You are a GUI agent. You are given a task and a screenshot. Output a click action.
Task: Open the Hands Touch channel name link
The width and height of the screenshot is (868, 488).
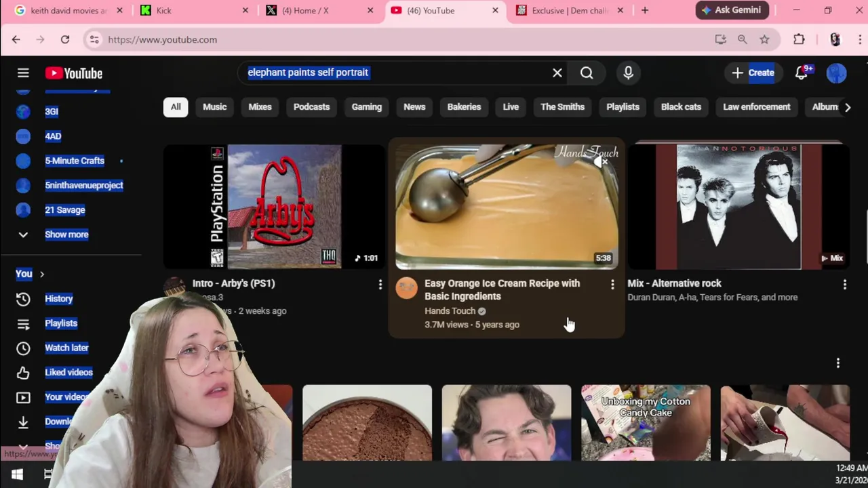(x=450, y=311)
